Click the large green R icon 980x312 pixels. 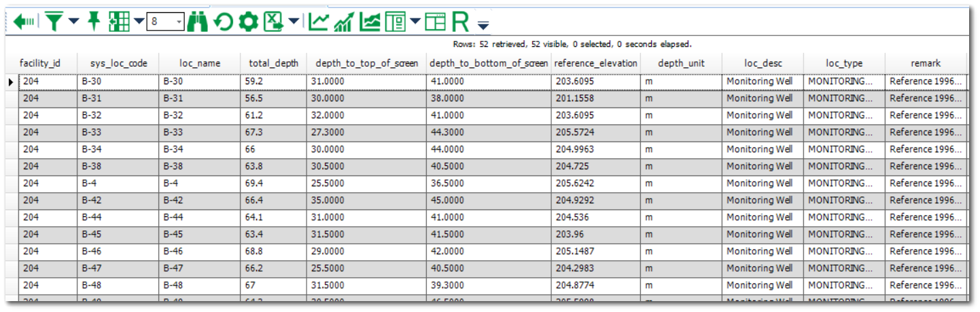pos(460,22)
